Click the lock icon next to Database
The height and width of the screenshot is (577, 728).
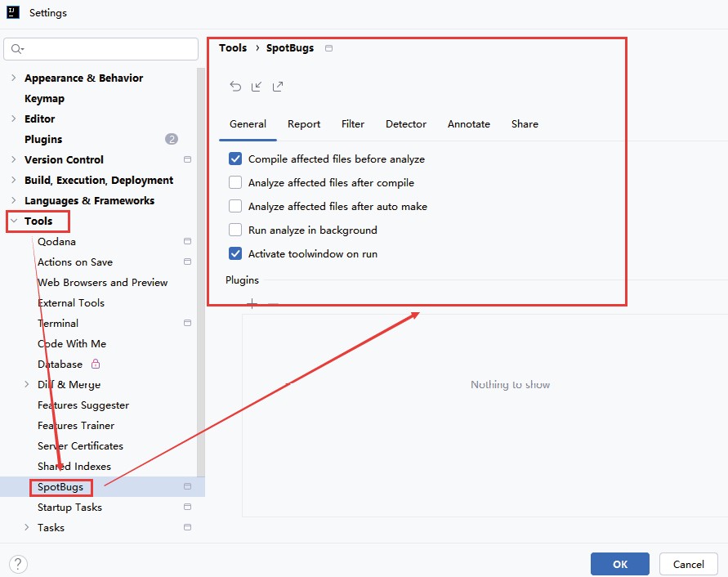(96, 364)
